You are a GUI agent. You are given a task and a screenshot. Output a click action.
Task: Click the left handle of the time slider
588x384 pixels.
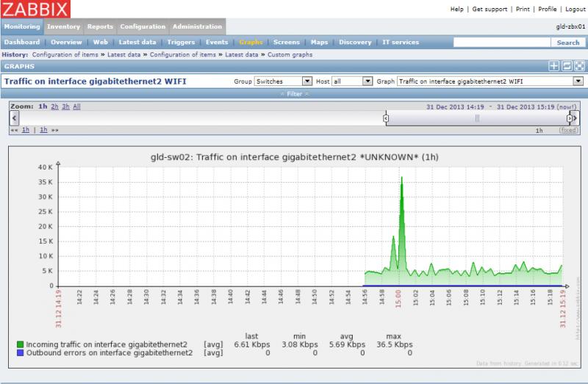(385, 117)
